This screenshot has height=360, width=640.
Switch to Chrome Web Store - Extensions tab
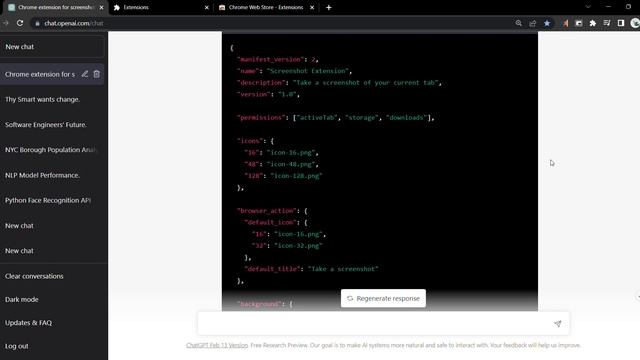coord(266,7)
